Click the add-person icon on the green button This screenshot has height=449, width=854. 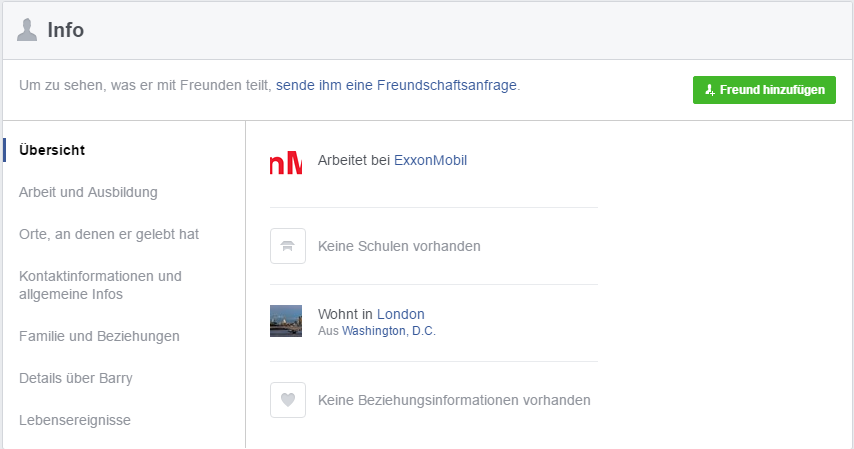pos(710,90)
